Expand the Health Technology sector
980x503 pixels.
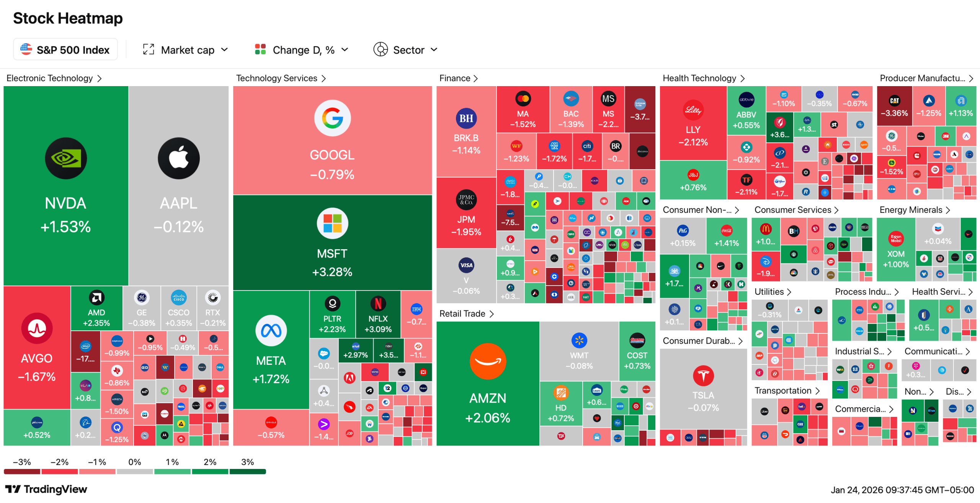click(x=704, y=78)
